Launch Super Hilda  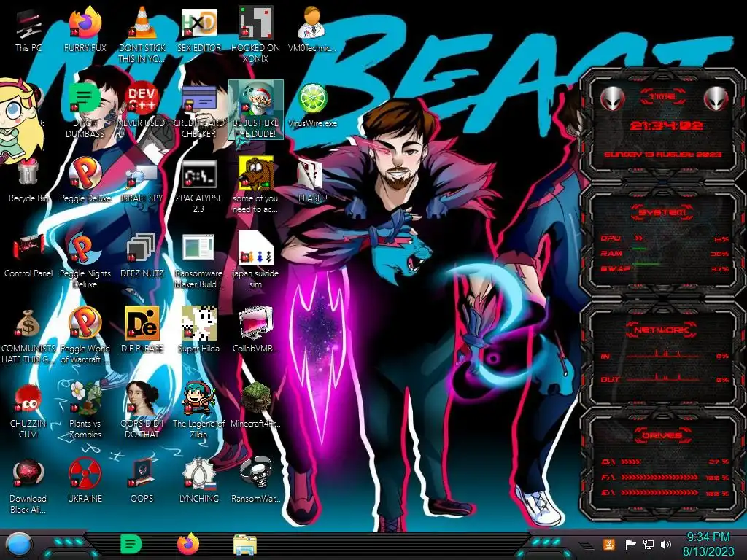point(198,330)
